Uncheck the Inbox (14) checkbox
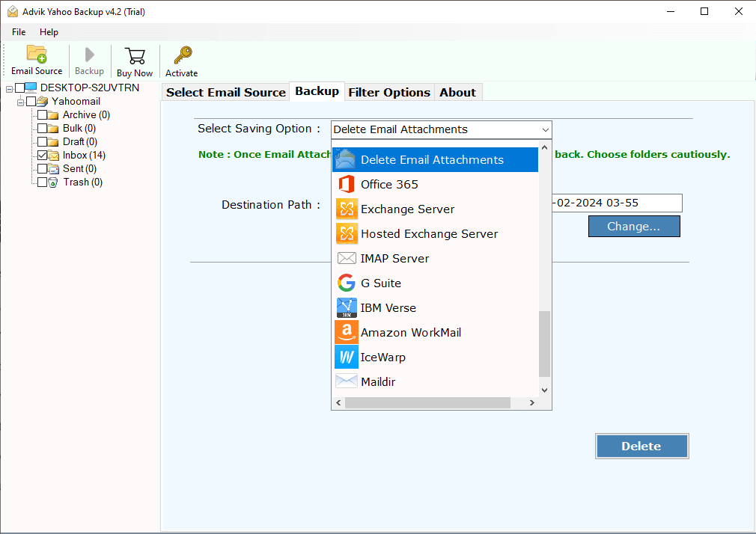The width and height of the screenshot is (756, 534). point(43,155)
